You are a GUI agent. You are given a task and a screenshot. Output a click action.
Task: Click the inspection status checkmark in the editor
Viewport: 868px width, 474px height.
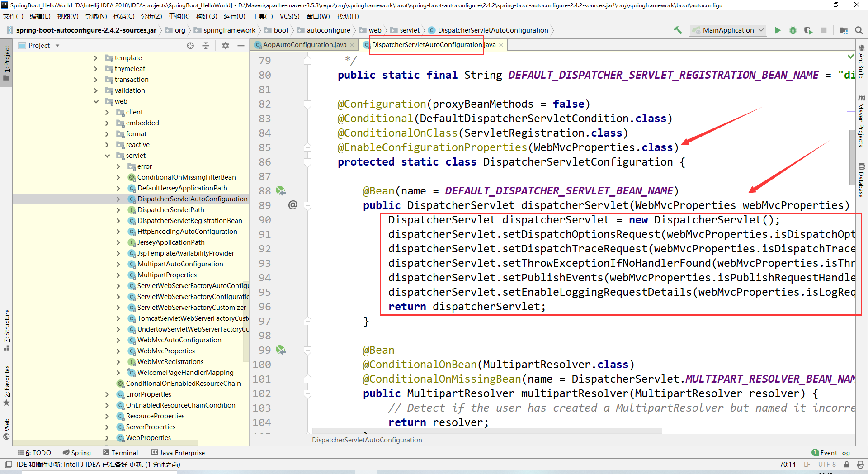pyautogui.click(x=851, y=57)
